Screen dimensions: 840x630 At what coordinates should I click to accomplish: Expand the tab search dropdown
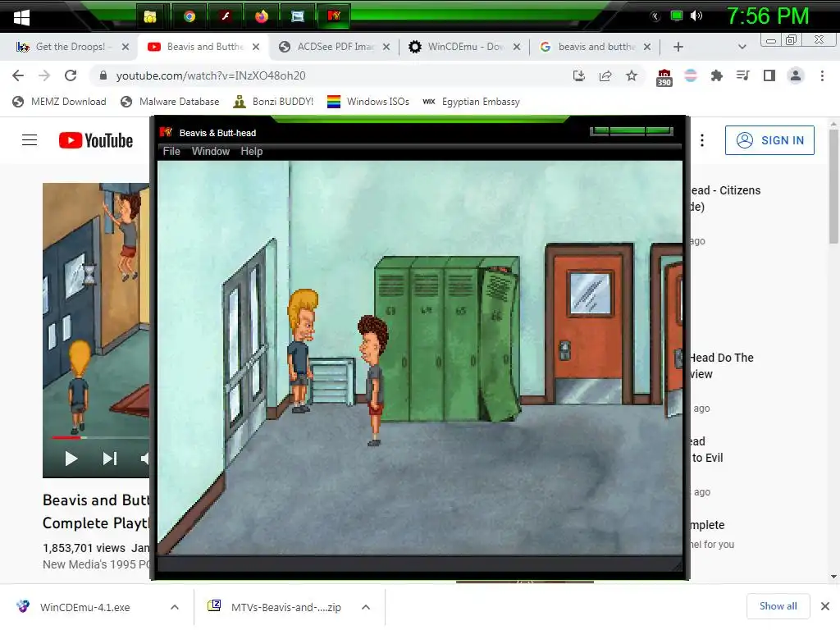[x=742, y=47]
